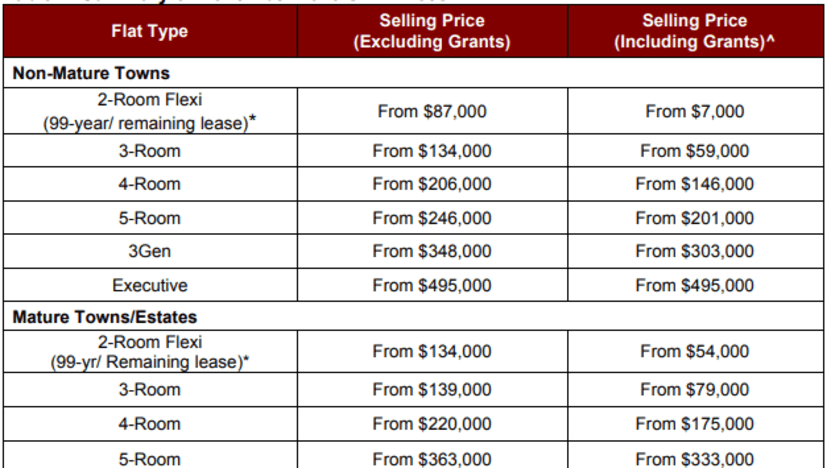Click the Executive flat type cell
The image size is (830, 468).
pos(150,285)
